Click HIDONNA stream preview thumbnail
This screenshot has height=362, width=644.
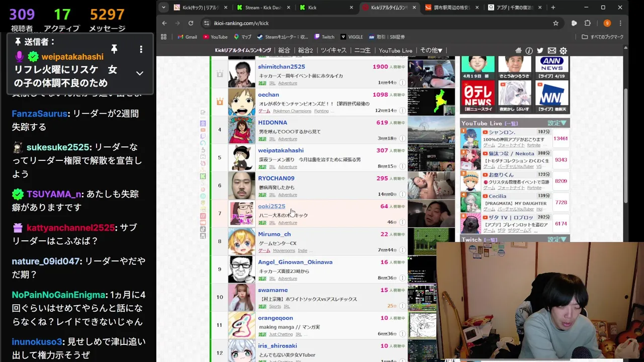431,130
